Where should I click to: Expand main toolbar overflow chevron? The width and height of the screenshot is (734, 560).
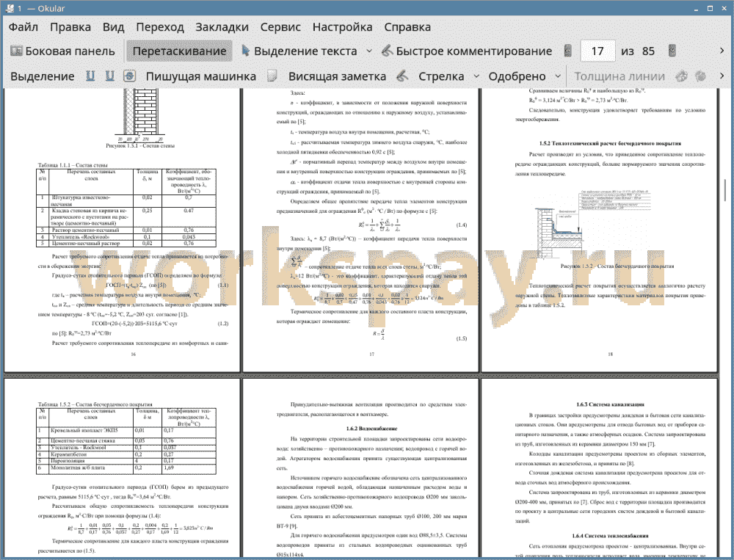[x=722, y=51]
